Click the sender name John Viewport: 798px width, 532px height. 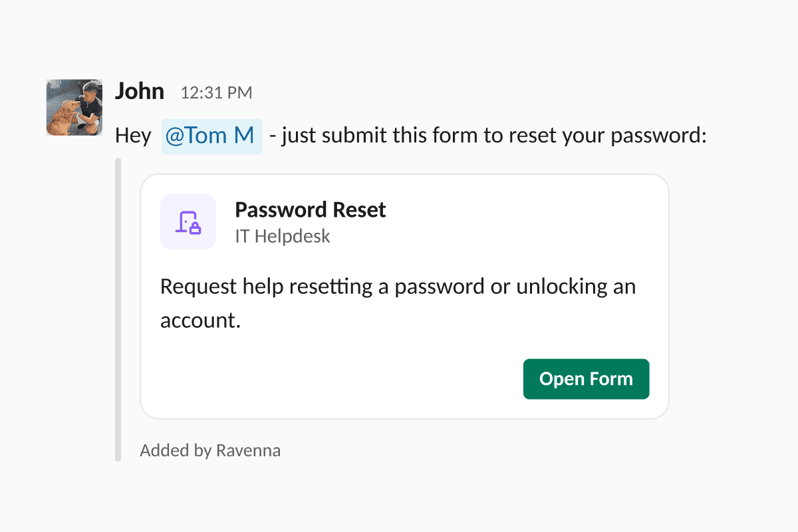(140, 91)
